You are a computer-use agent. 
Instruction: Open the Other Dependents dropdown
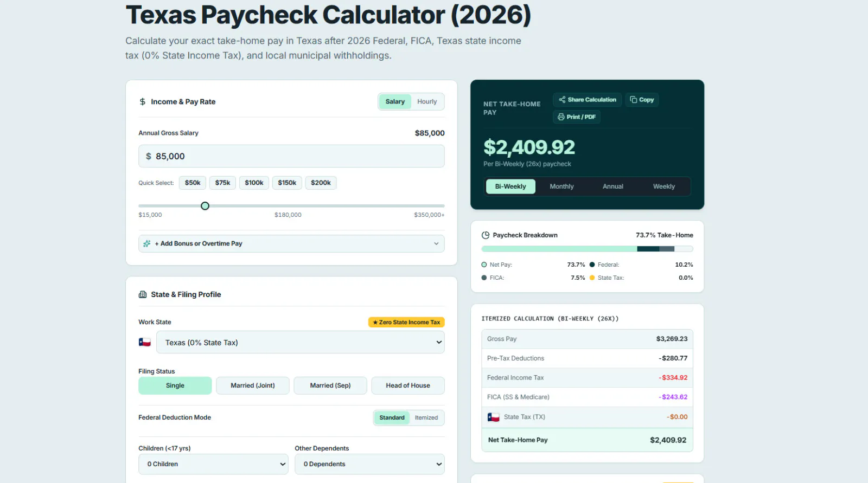(x=369, y=464)
